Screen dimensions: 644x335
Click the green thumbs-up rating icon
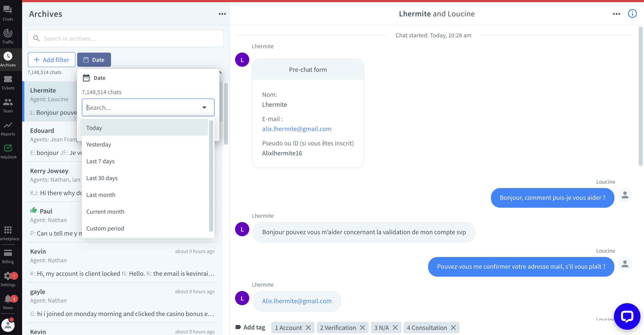coord(33,210)
